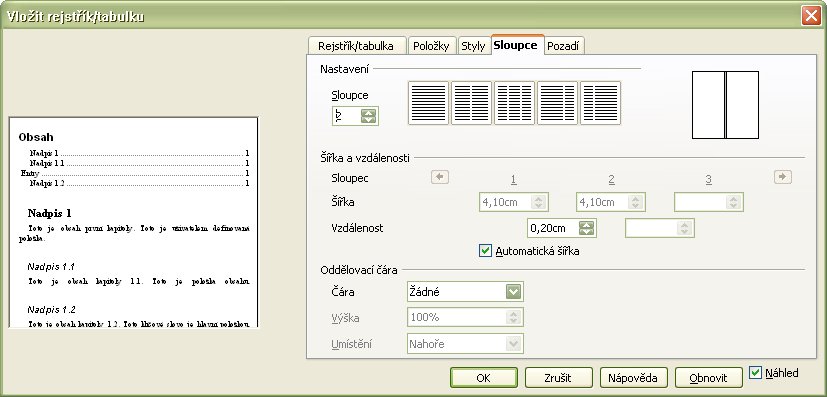This screenshot has width=827, height=397.
Task: Click the Obnovit reset button
Action: point(708,377)
